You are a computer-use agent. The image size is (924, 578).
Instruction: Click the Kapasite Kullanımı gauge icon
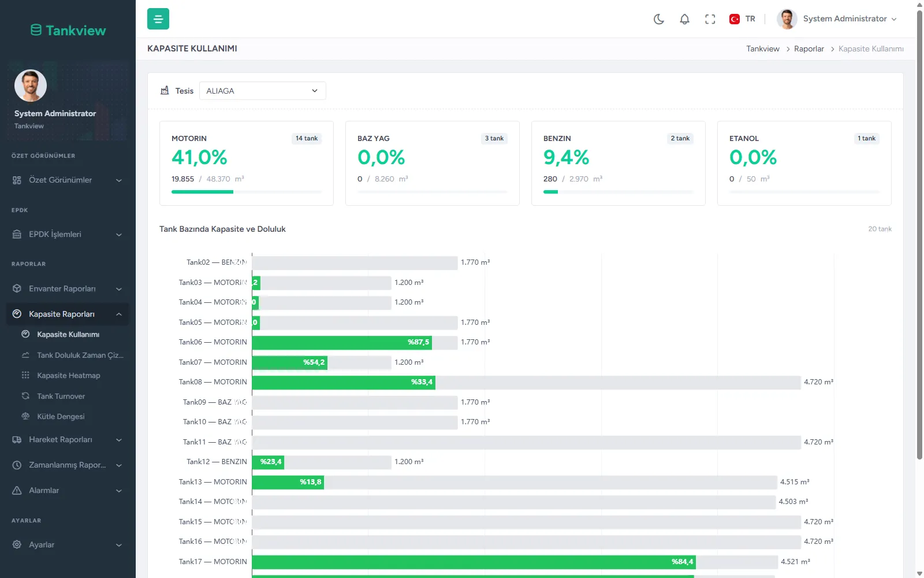click(x=25, y=335)
